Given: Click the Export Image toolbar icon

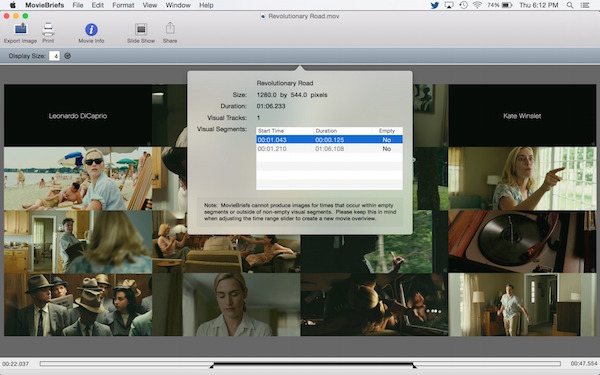Looking at the screenshot, I should coord(20,29).
